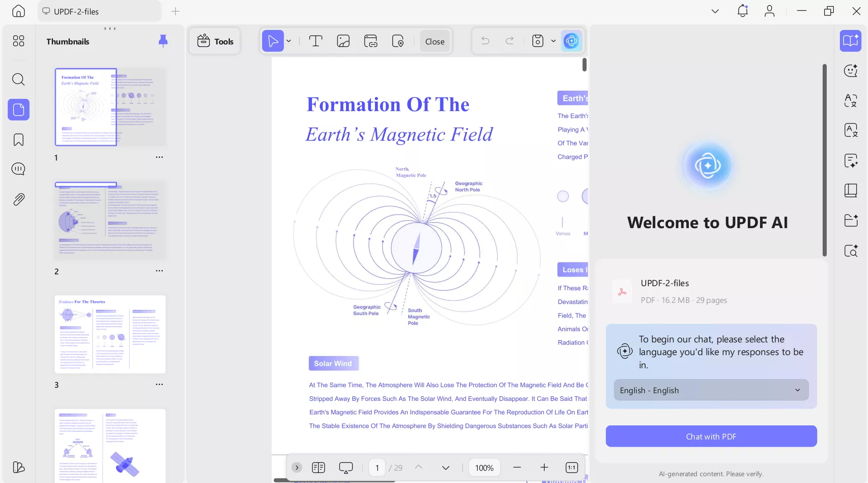Image resolution: width=868 pixels, height=483 pixels.
Task: Click the Chat with PDF button
Action: coord(711,436)
